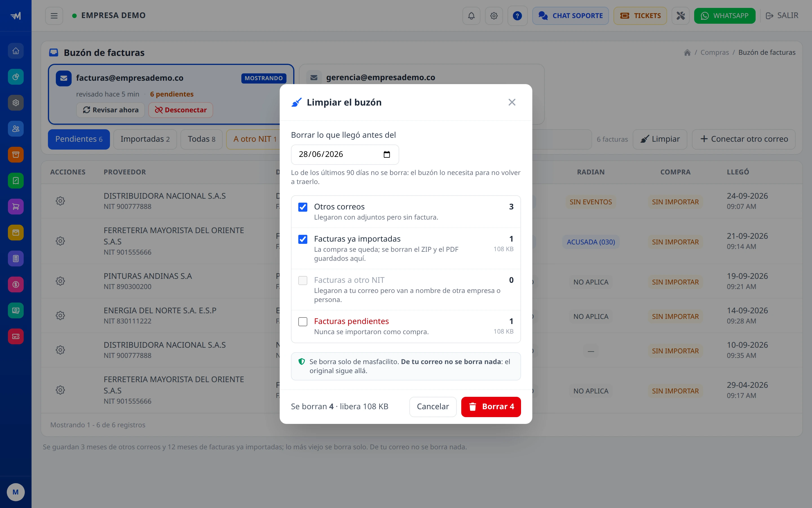
Task: Open the home icon in sidebar
Action: 16,51
